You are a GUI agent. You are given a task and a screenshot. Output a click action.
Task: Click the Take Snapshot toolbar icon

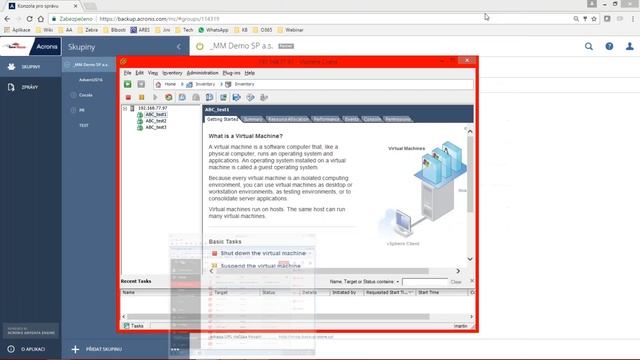point(182,98)
